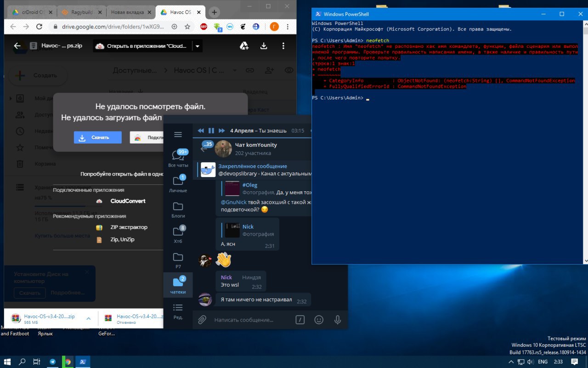This screenshot has width=588, height=368.
Task: Open the emoji picker in Telegram
Action: click(x=319, y=320)
